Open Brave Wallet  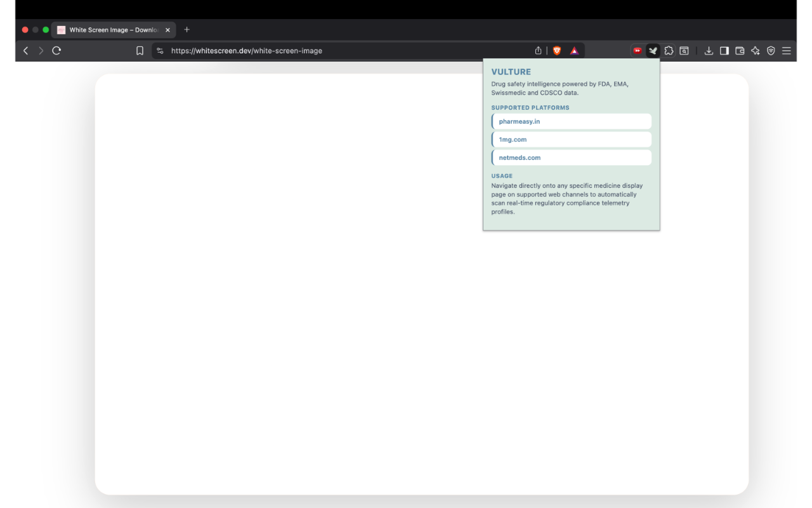pos(740,51)
